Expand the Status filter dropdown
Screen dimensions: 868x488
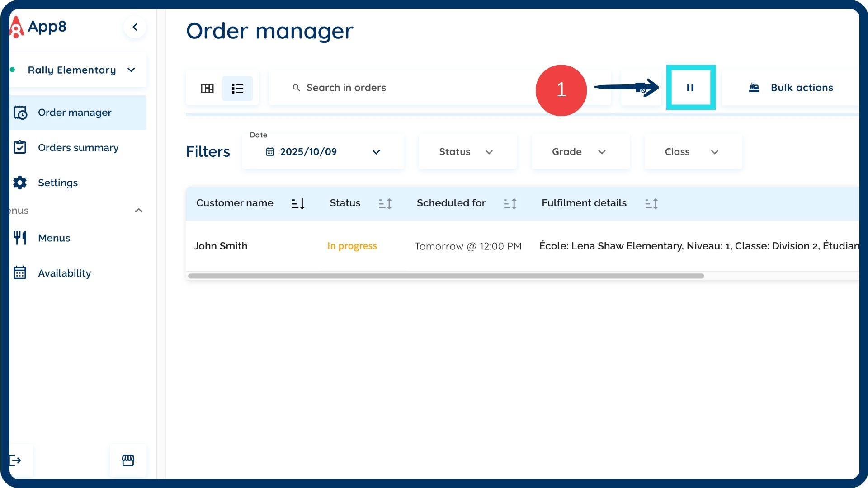pyautogui.click(x=467, y=152)
